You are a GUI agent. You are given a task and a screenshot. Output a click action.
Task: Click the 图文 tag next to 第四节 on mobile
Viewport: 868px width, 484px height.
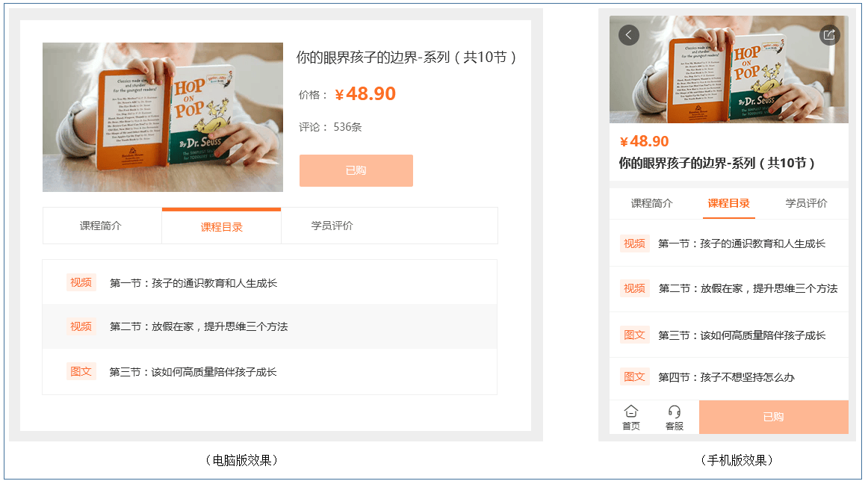point(634,376)
